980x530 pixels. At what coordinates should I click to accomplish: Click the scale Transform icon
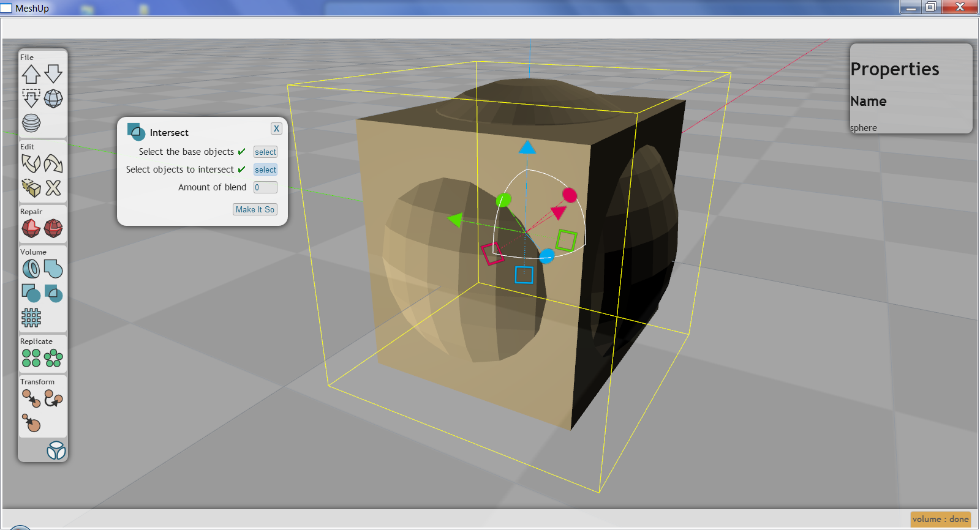(x=31, y=423)
